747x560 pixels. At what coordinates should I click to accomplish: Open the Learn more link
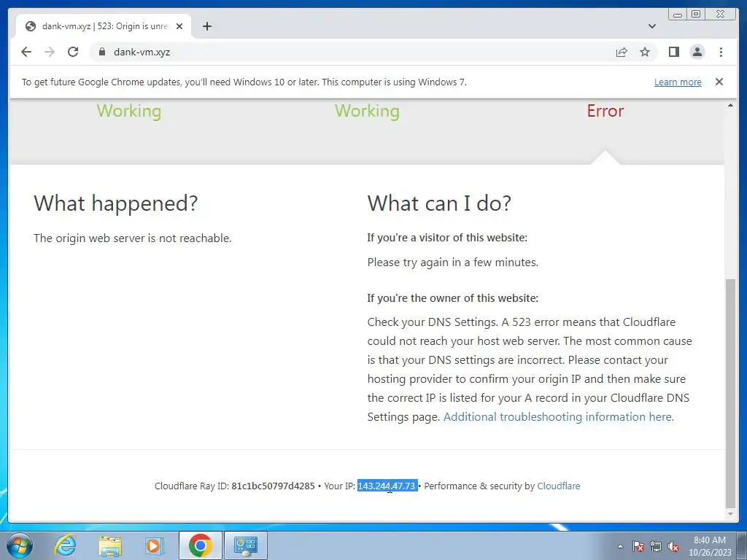tap(678, 82)
